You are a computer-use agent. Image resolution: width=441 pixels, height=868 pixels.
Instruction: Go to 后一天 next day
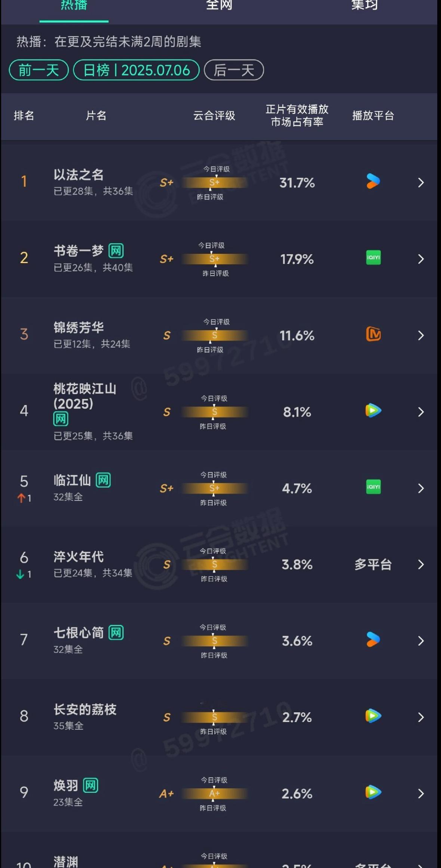tap(234, 70)
